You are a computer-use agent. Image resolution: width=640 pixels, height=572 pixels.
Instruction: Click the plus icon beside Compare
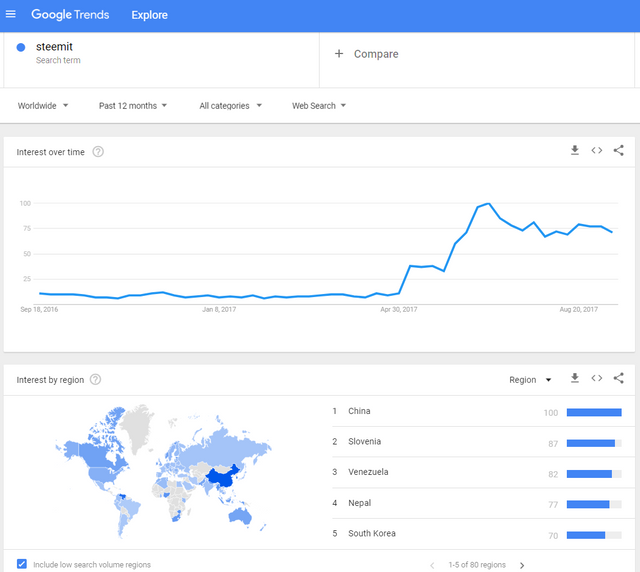click(339, 53)
